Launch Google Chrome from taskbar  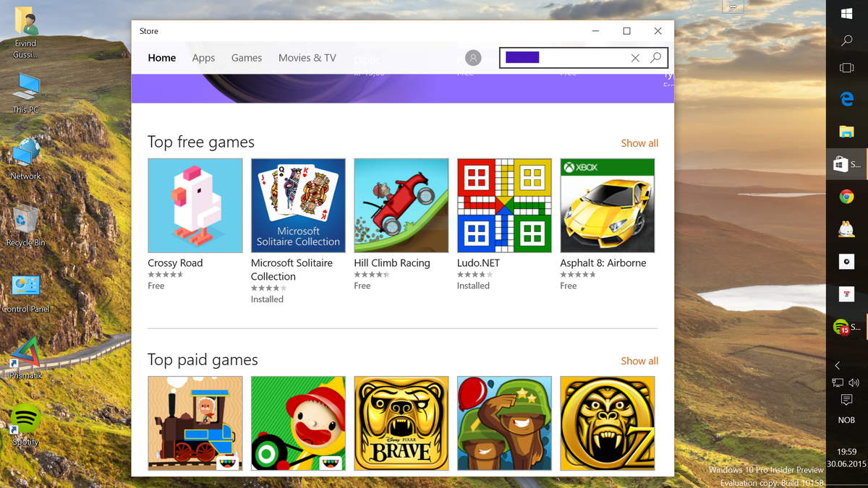click(847, 197)
